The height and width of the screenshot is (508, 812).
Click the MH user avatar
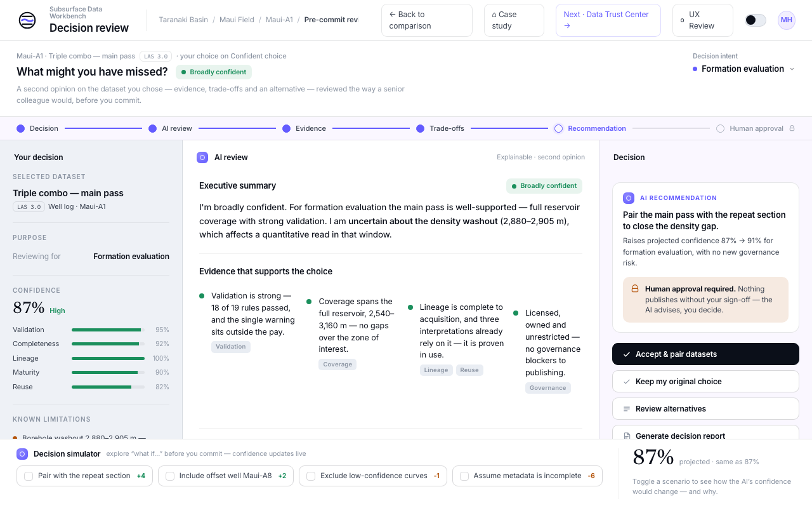(x=787, y=20)
